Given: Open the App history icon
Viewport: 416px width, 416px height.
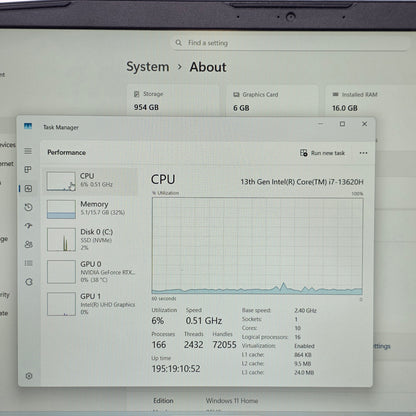Looking at the screenshot, I should coord(28,207).
